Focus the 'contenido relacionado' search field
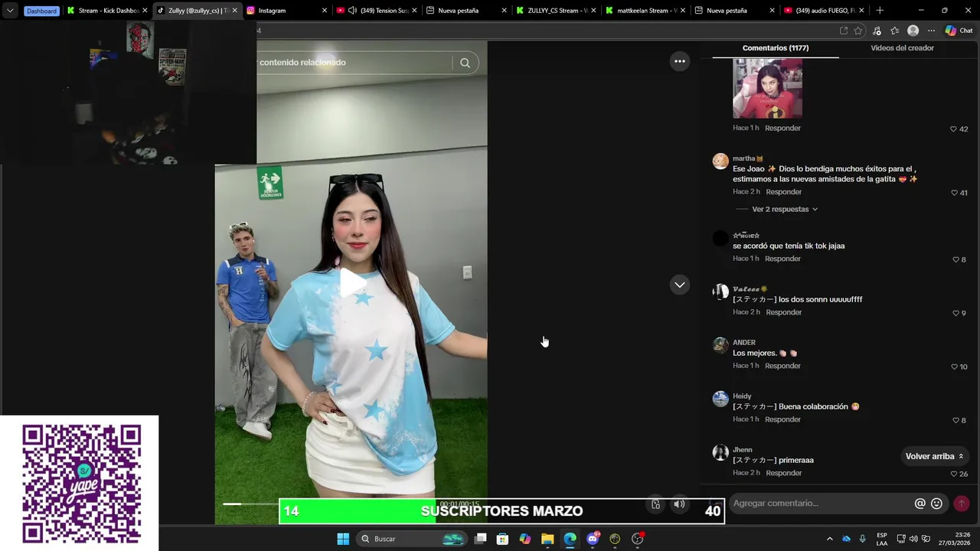The height and width of the screenshot is (551, 980). click(354, 63)
